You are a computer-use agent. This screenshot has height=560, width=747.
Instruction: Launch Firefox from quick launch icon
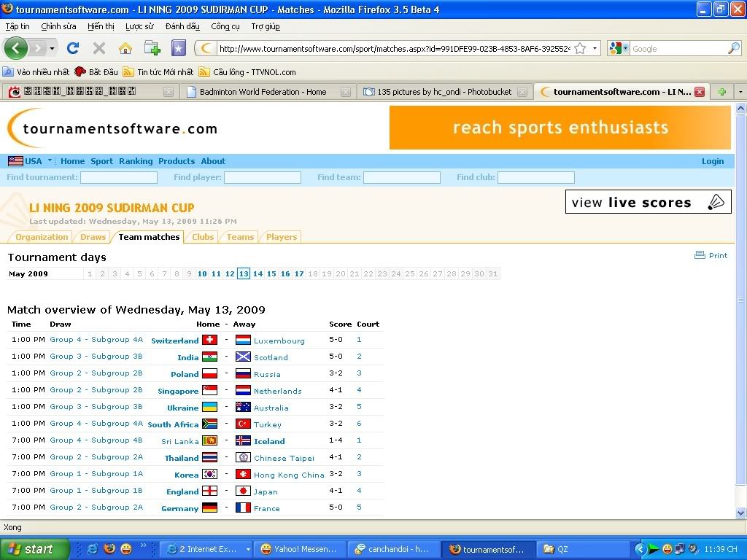109,549
